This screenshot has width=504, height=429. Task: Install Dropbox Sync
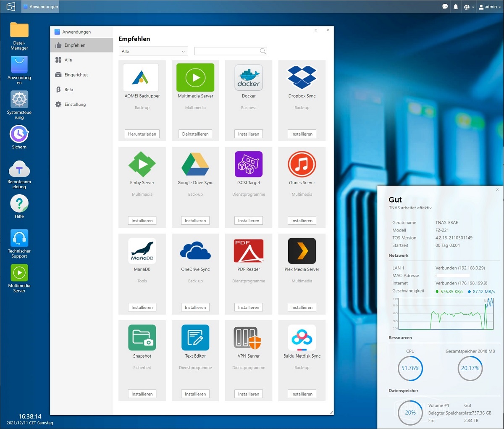pyautogui.click(x=302, y=134)
